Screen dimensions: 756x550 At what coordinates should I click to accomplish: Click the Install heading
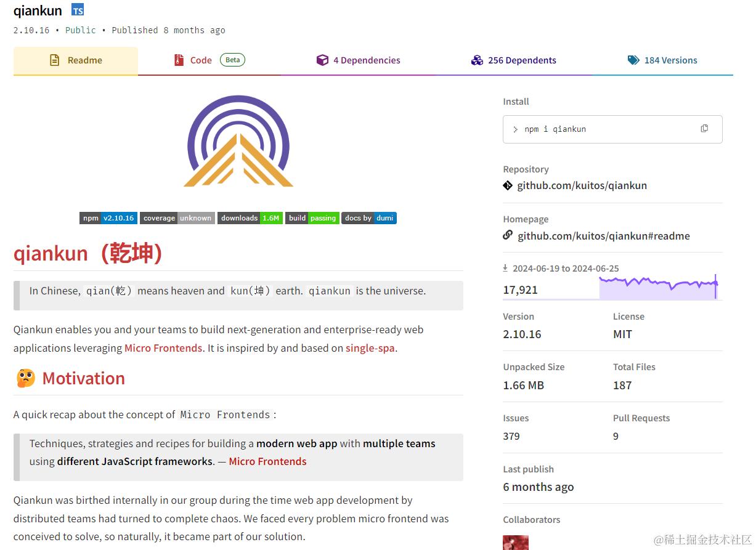[x=516, y=102]
